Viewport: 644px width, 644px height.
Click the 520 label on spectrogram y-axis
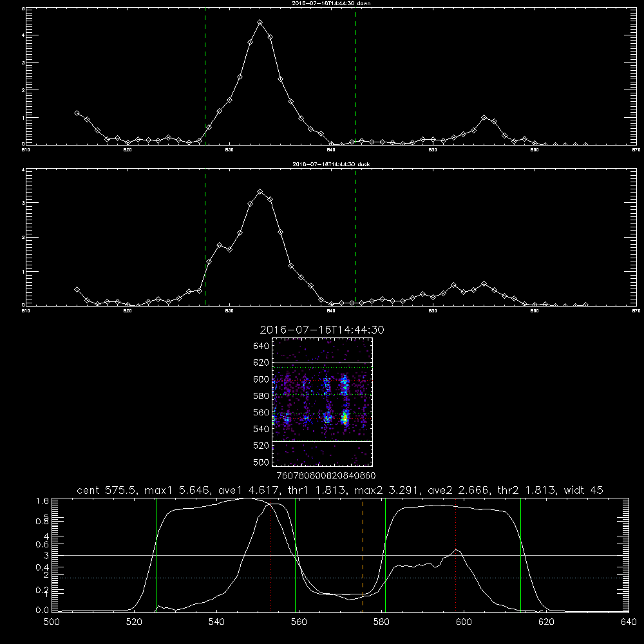[x=261, y=446]
